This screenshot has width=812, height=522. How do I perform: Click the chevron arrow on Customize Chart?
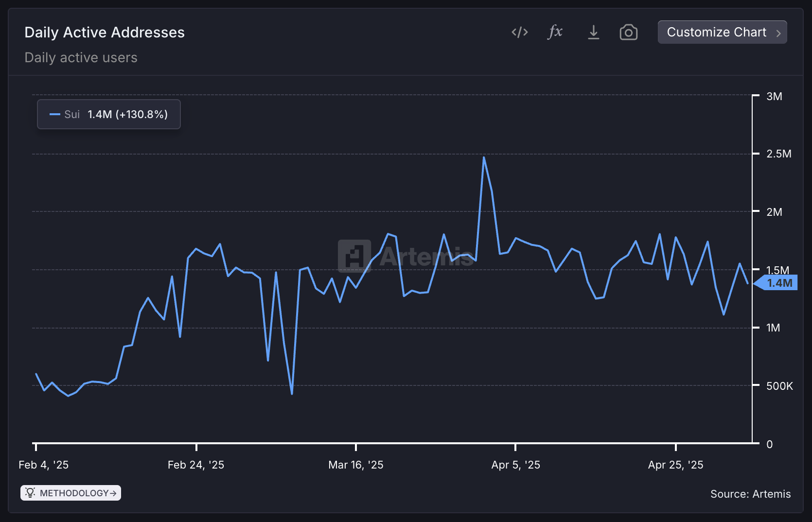(778, 33)
